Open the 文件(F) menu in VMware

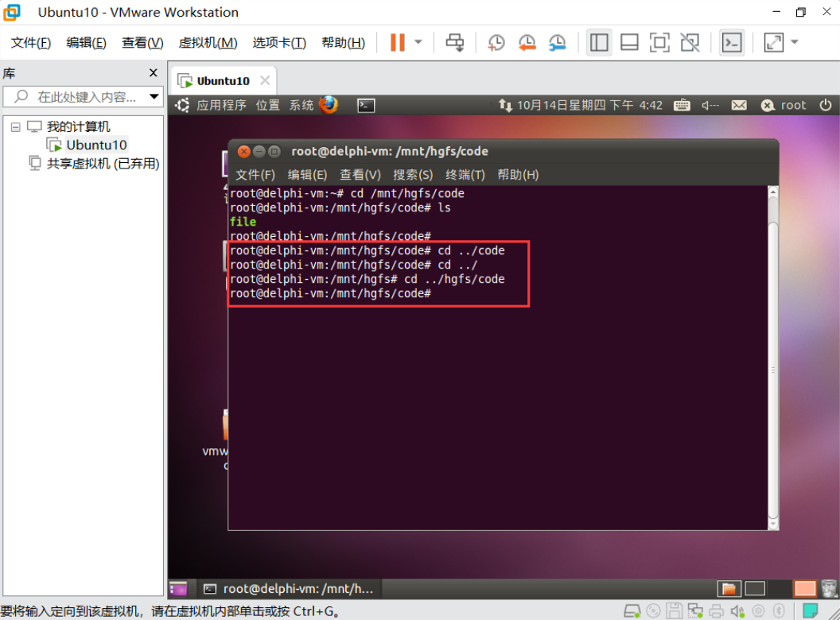coord(31,43)
